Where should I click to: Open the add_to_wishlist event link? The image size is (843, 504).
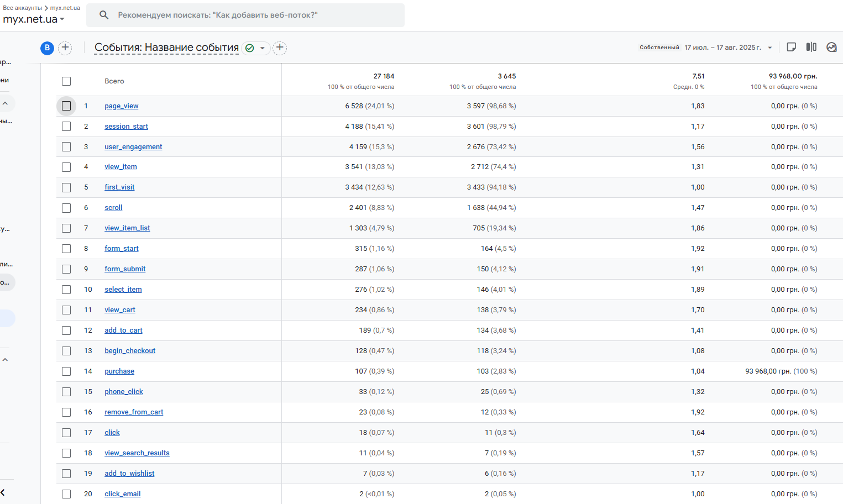(129, 474)
